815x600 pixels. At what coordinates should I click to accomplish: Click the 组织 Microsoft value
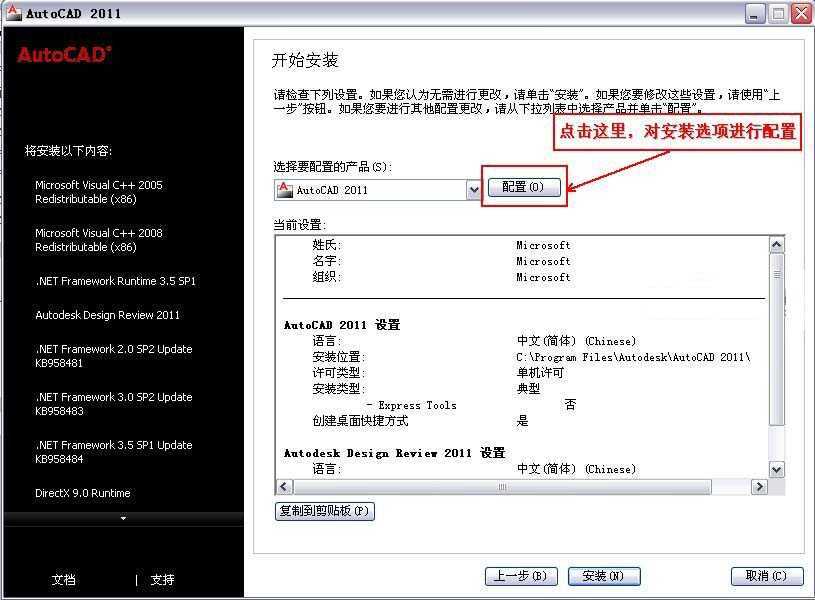pyautogui.click(x=543, y=278)
